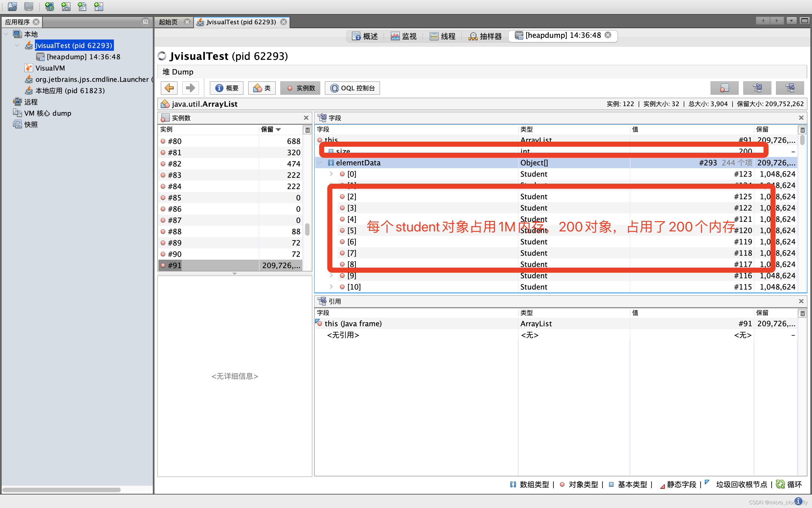The height and width of the screenshot is (508, 812).
Task: Click the load snapshot toolbar icon at far left
Action: point(12,6)
